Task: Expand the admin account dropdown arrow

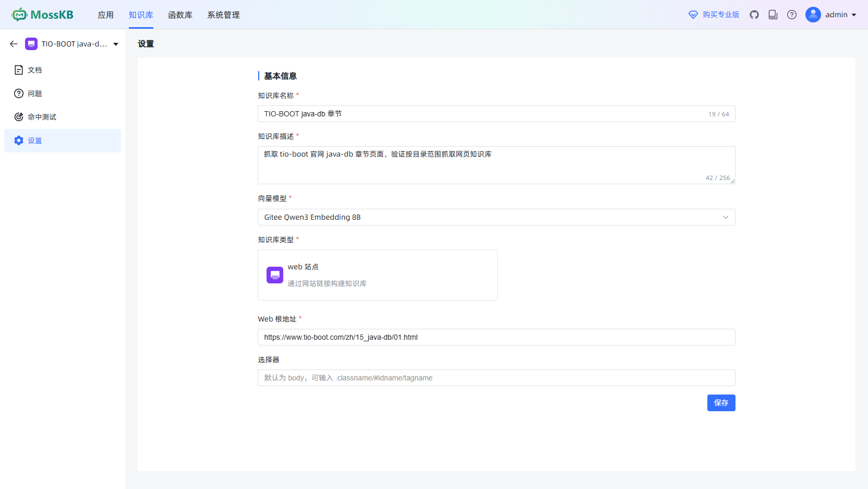Action: click(x=854, y=15)
